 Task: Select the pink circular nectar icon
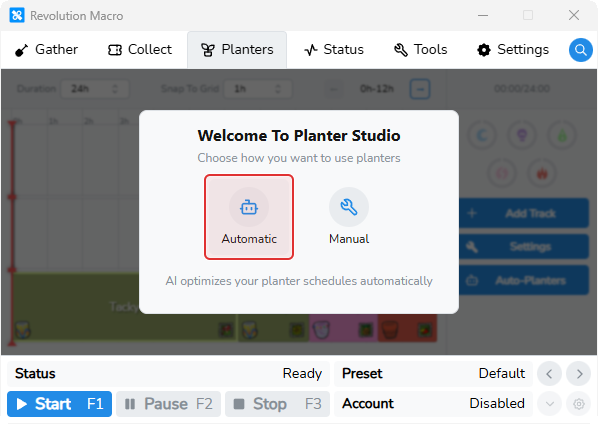coord(502,173)
